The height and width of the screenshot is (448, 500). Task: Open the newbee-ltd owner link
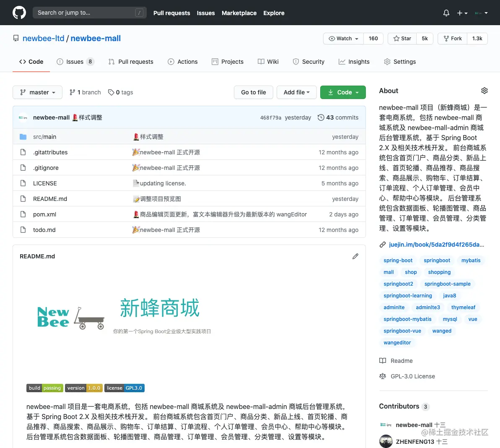[x=43, y=38]
